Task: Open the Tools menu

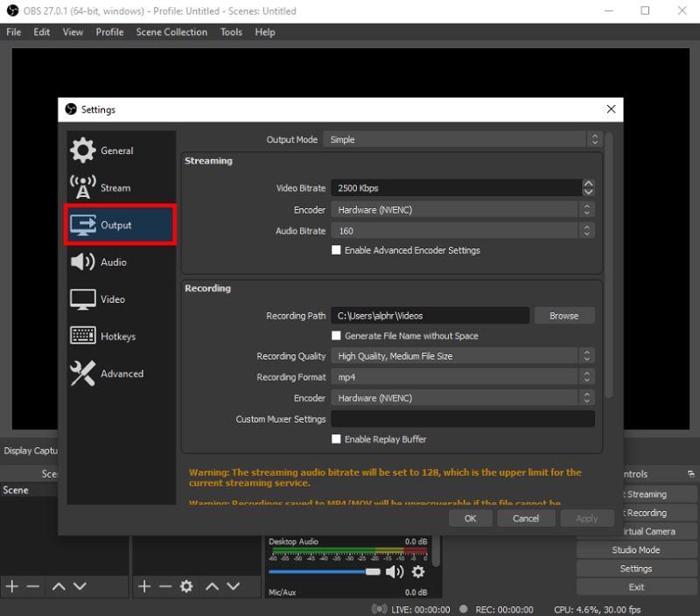Action: (231, 31)
